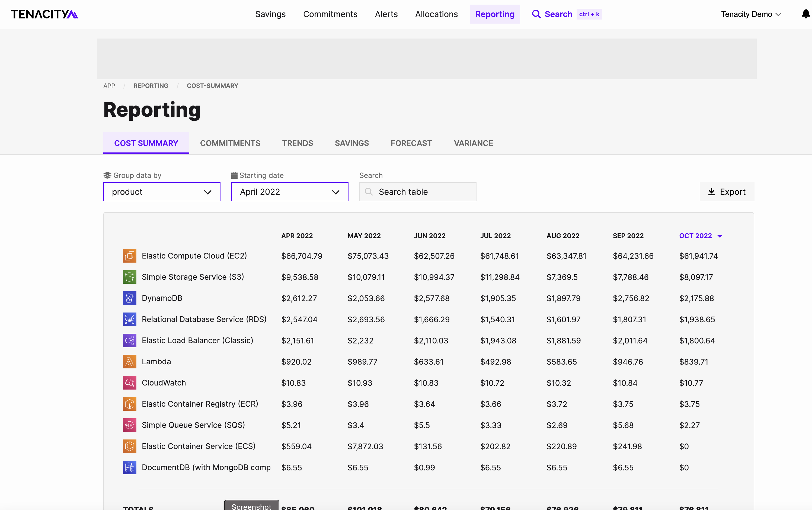The height and width of the screenshot is (510, 812).
Task: Open the Search ctrl+k command
Action: click(567, 14)
